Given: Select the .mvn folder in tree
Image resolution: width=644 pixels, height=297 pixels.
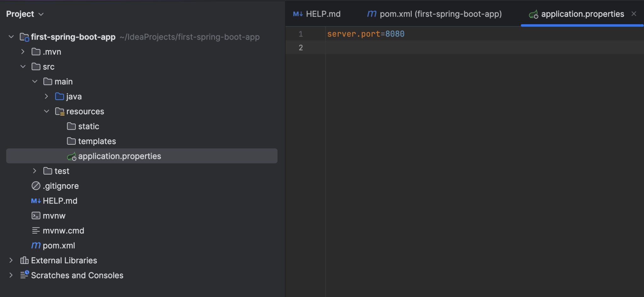Looking at the screenshot, I should pos(52,52).
